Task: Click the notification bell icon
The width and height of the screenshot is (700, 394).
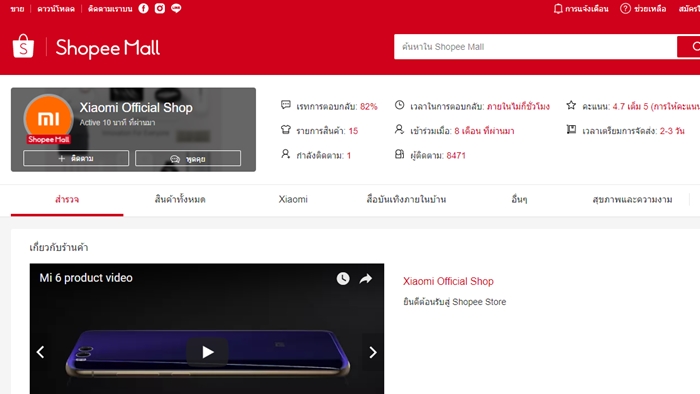Action: pyautogui.click(x=558, y=8)
